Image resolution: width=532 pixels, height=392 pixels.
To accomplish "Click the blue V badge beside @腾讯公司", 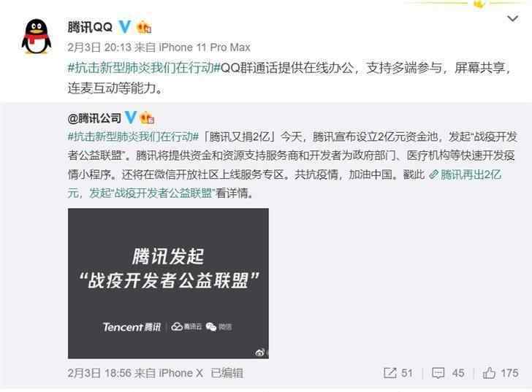I will pos(131,118).
